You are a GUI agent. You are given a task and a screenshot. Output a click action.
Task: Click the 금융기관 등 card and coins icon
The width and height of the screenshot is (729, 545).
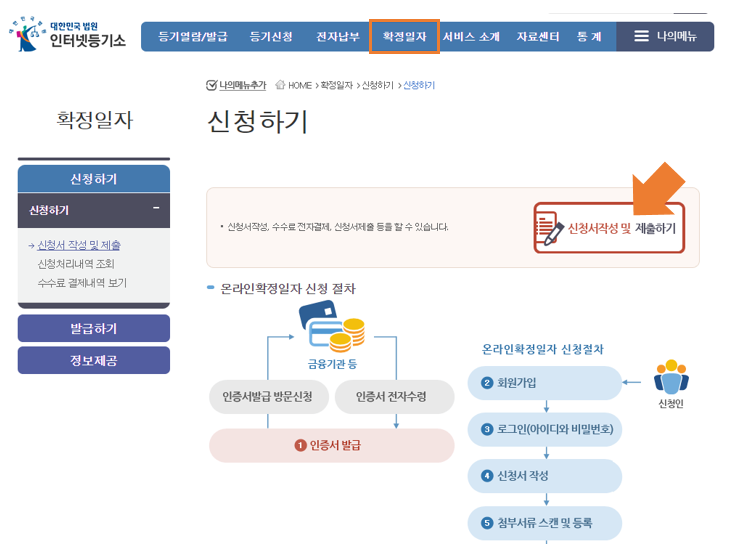[332, 326]
